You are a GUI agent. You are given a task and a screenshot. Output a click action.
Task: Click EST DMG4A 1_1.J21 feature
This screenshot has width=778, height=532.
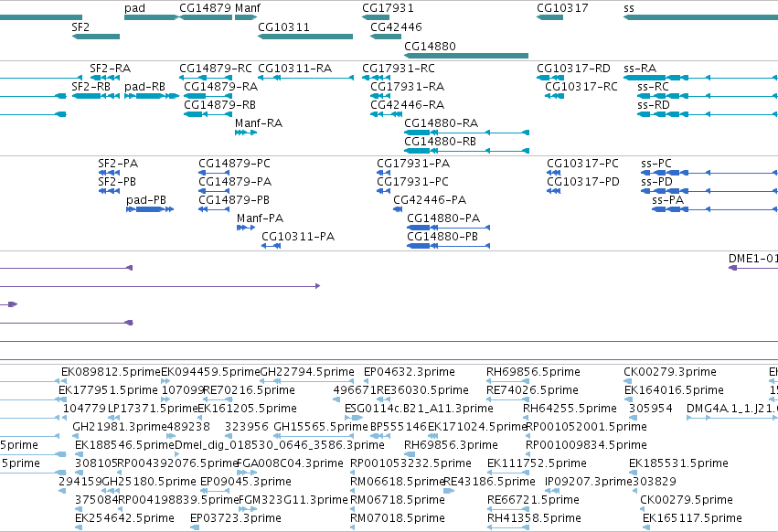732,418
